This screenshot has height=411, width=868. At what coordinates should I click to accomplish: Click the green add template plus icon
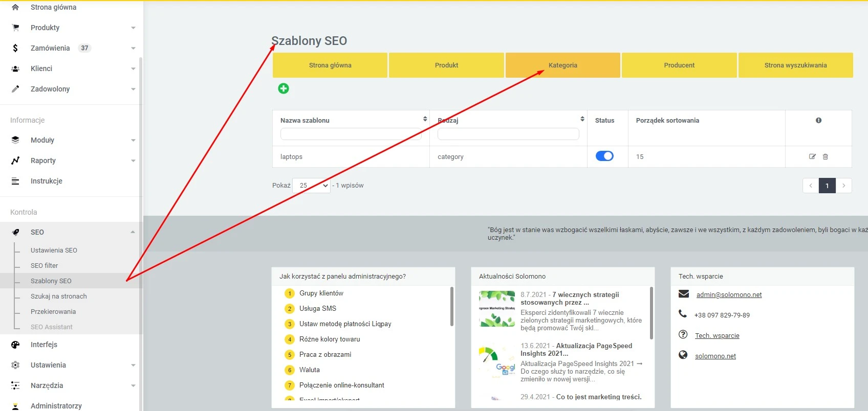283,88
